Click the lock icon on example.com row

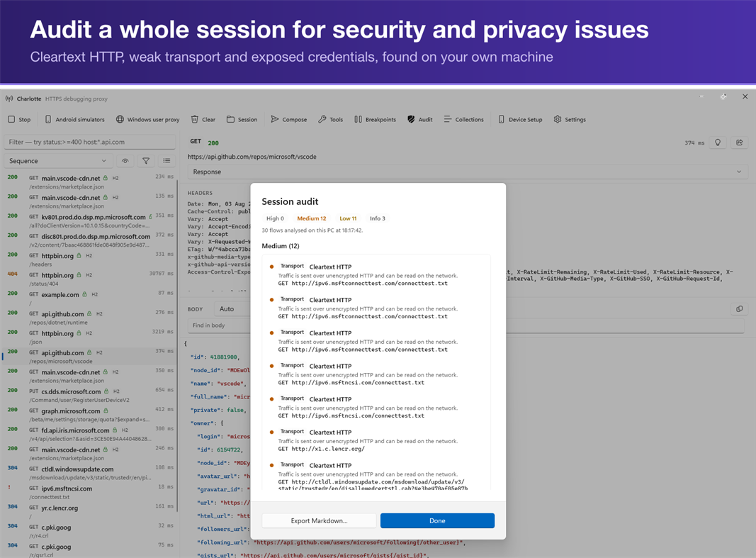(84, 294)
